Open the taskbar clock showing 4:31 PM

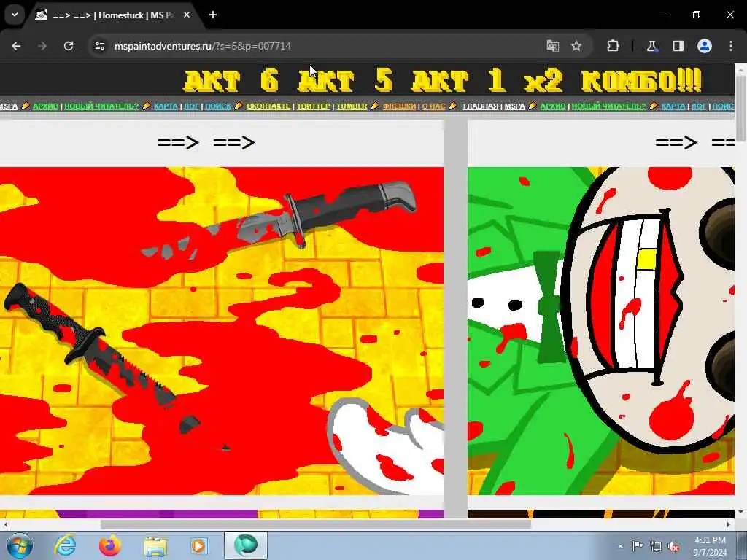711,546
